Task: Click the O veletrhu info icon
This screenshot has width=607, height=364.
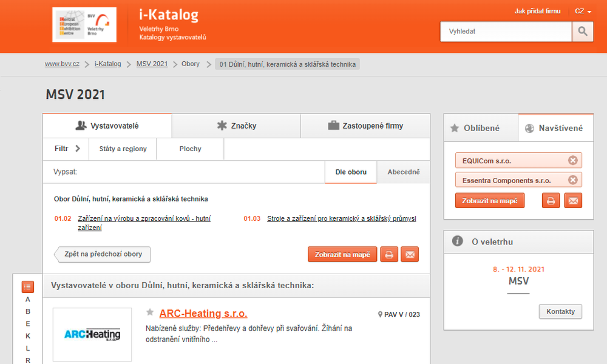Action: (458, 241)
